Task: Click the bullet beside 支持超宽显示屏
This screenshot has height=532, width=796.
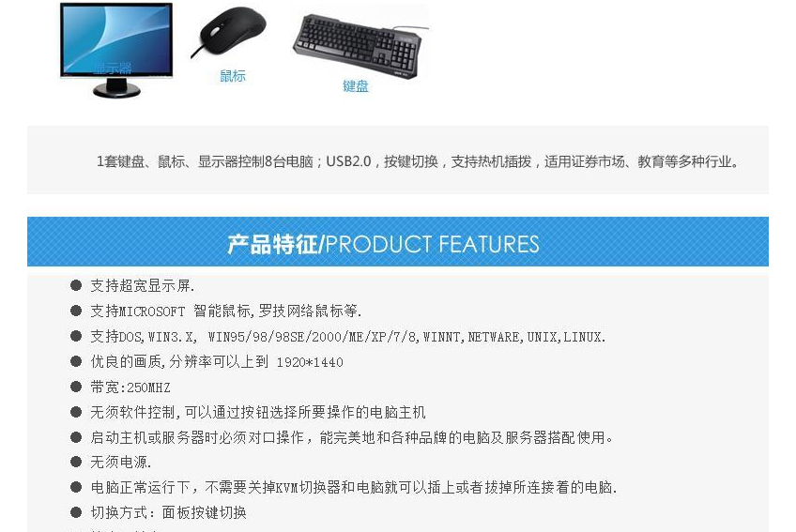Action: pyautogui.click(x=76, y=285)
